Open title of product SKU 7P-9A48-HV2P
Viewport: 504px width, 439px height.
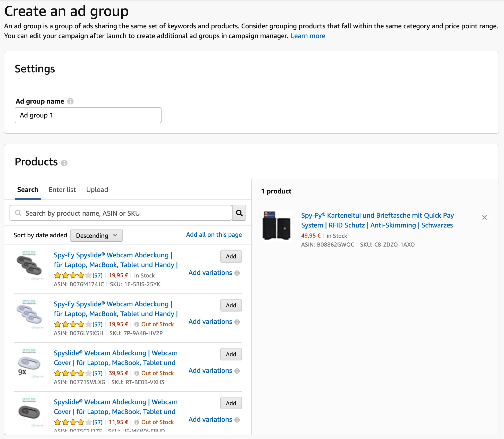point(116,309)
